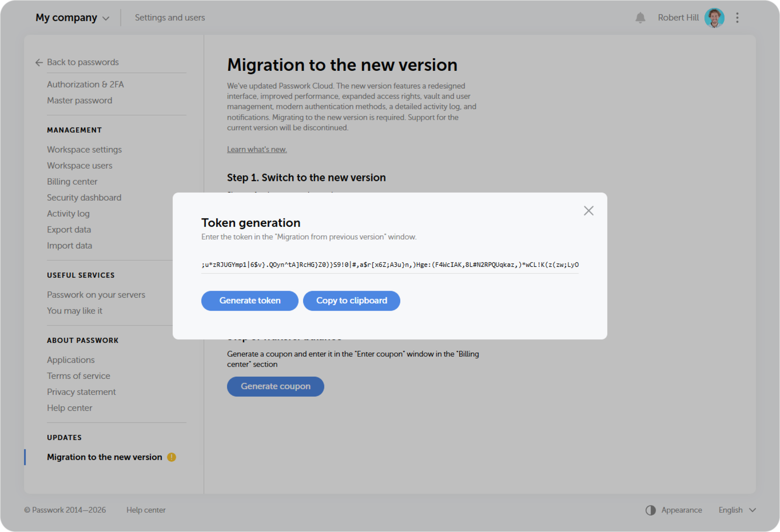780x532 pixels.
Task: Open Help center in the footer
Action: [x=146, y=510]
